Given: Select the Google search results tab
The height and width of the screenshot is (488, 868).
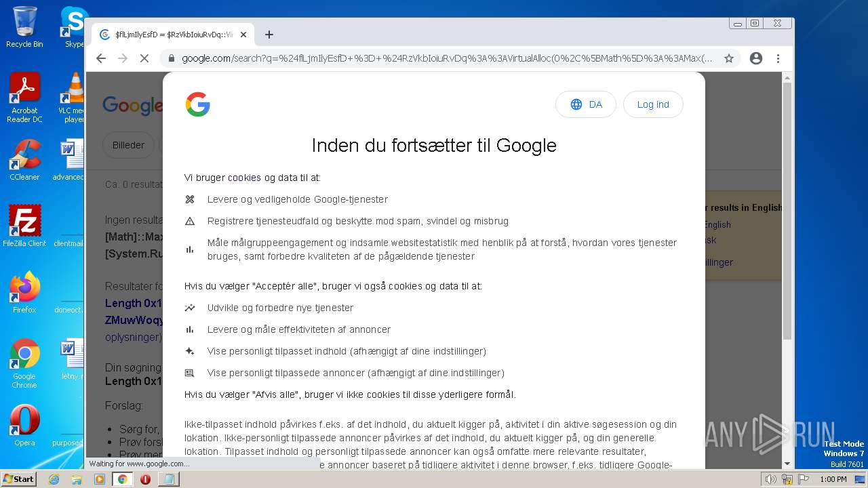Looking at the screenshot, I should (174, 35).
